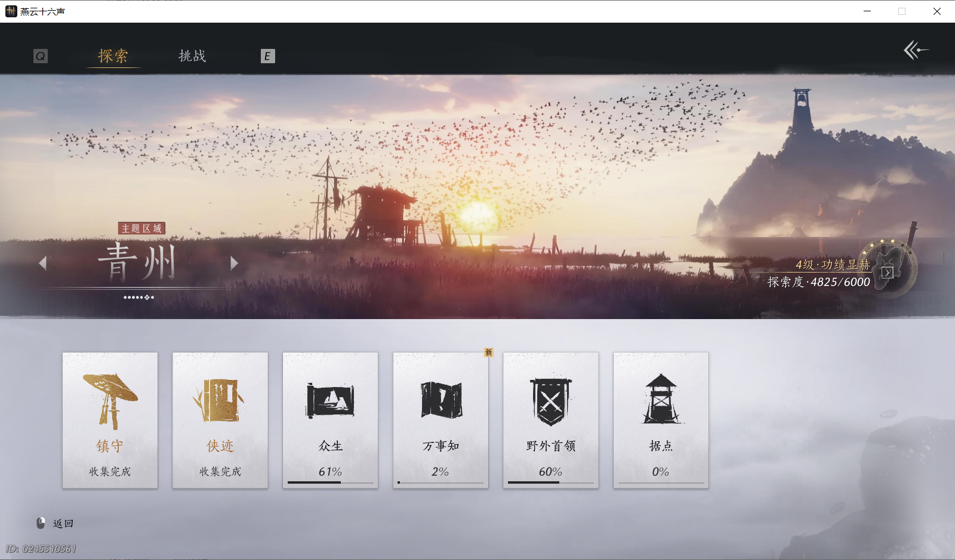Viewport: 955px width, 560px height.
Task: Go to previous region with left arrow
Action: (42, 263)
